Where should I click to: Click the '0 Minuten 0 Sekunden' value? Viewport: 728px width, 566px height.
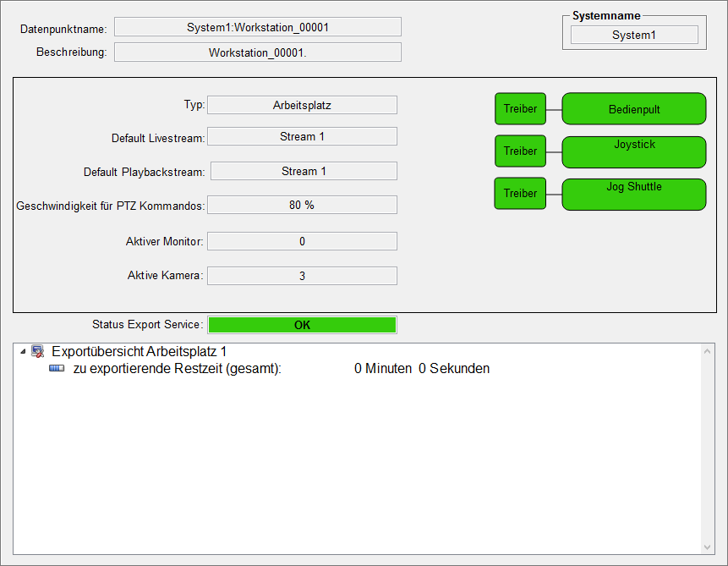422,369
